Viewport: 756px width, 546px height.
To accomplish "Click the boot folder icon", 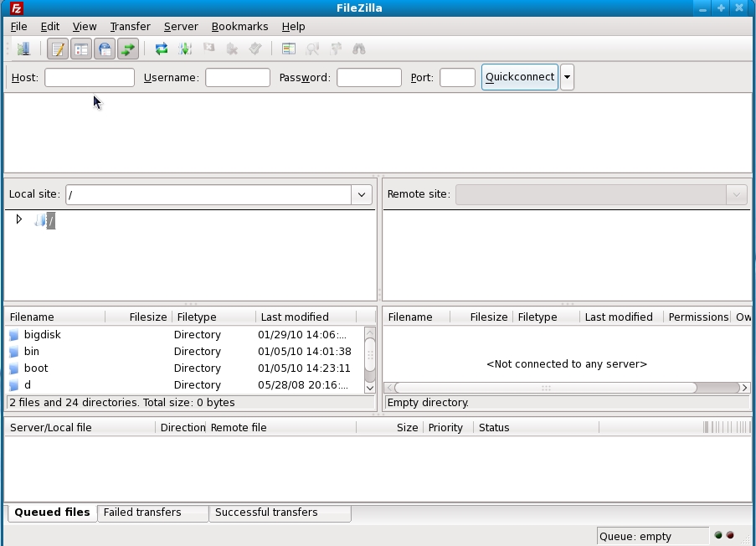I will click(14, 368).
